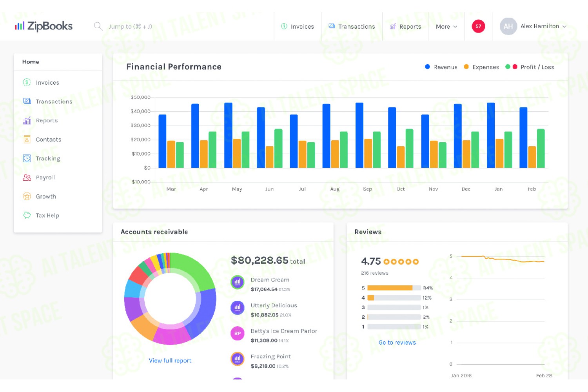Click the 4.75 average rating number
Screen dimensions: 588x392
(x=371, y=261)
